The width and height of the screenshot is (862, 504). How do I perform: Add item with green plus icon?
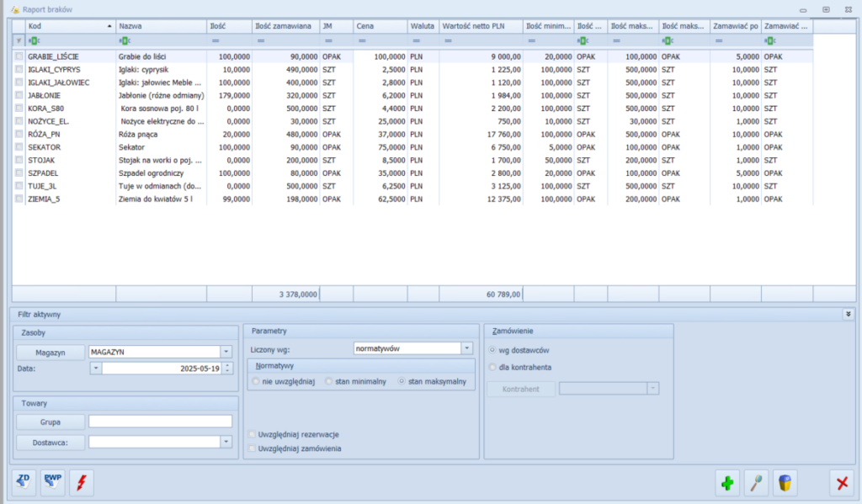coord(727,483)
